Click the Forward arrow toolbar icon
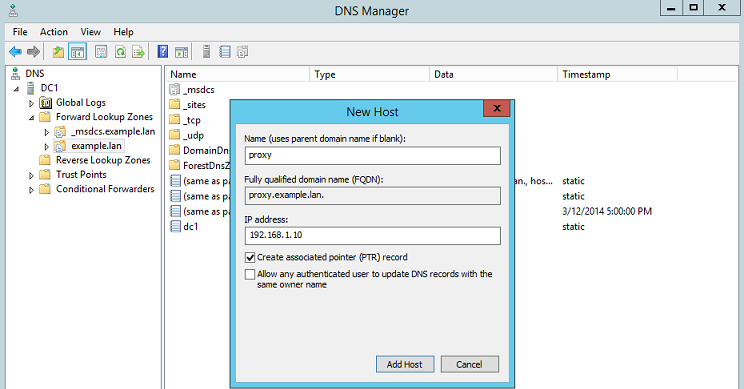The height and width of the screenshot is (389, 744). coord(33,52)
